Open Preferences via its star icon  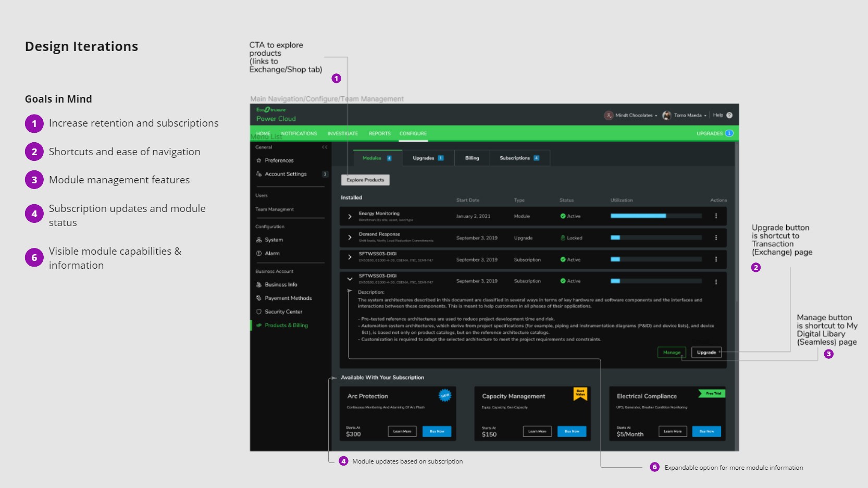(259, 160)
